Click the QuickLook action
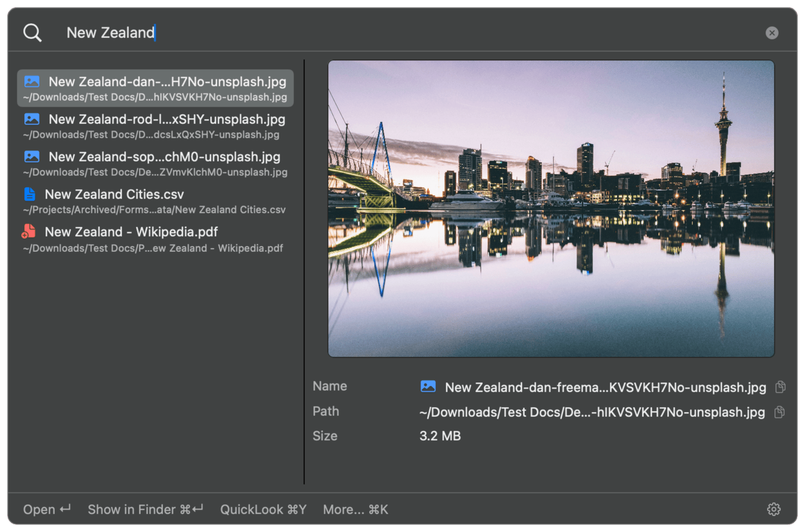This screenshot has height=532, width=805. [x=263, y=509]
